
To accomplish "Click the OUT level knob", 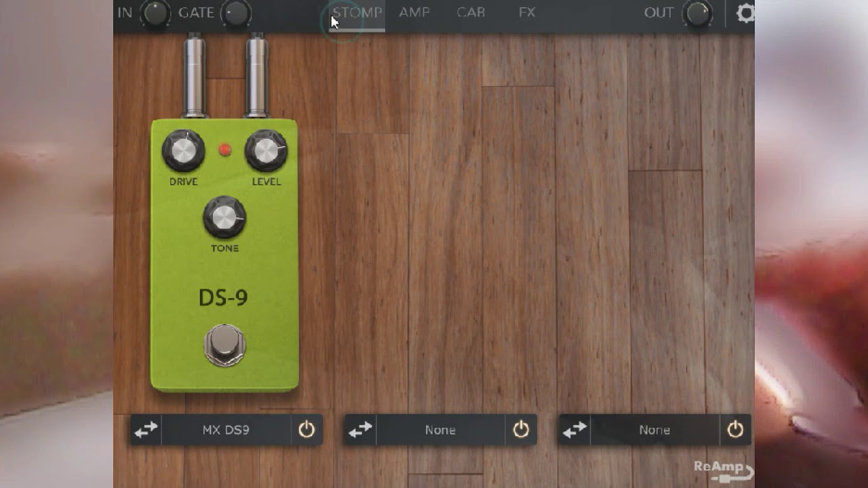I will (698, 13).
